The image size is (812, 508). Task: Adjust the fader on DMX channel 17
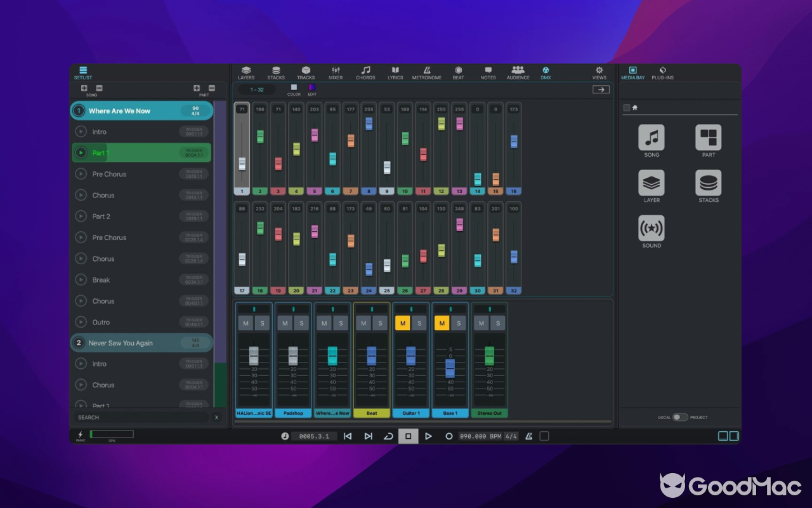[242, 259]
